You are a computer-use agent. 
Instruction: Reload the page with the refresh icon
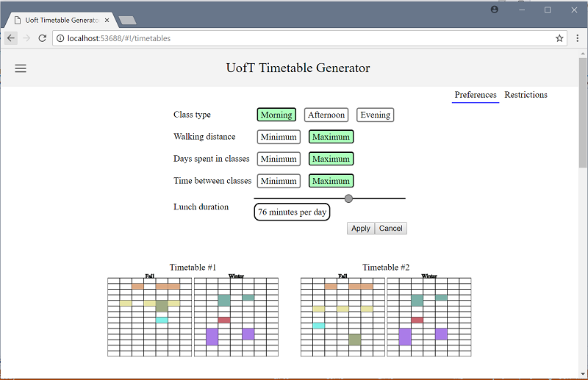43,38
